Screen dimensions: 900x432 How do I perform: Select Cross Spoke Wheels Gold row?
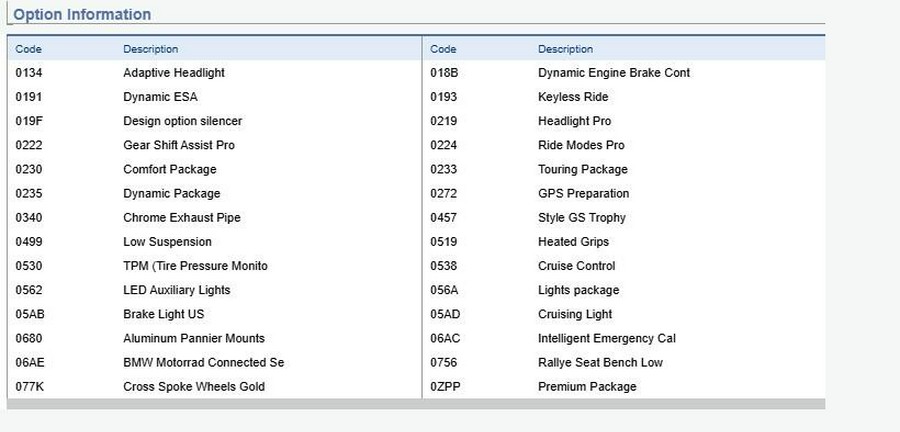215,387
